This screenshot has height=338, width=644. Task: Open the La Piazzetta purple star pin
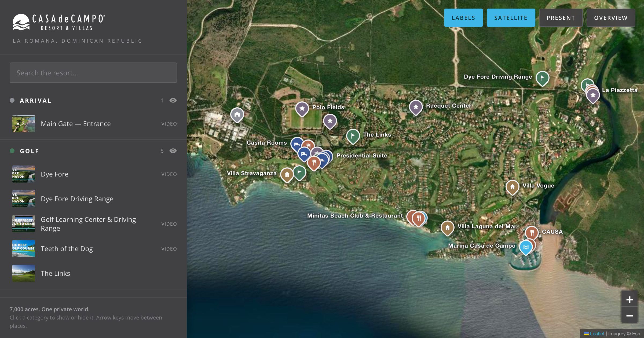click(x=593, y=95)
